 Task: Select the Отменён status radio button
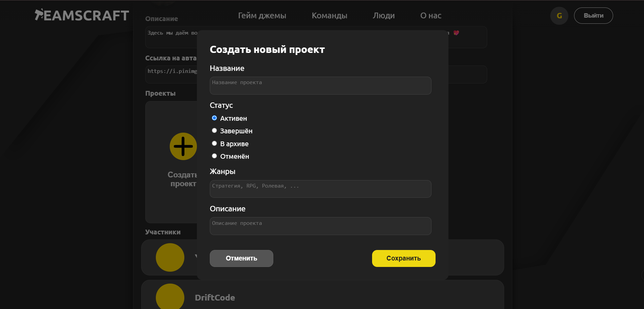tap(214, 156)
